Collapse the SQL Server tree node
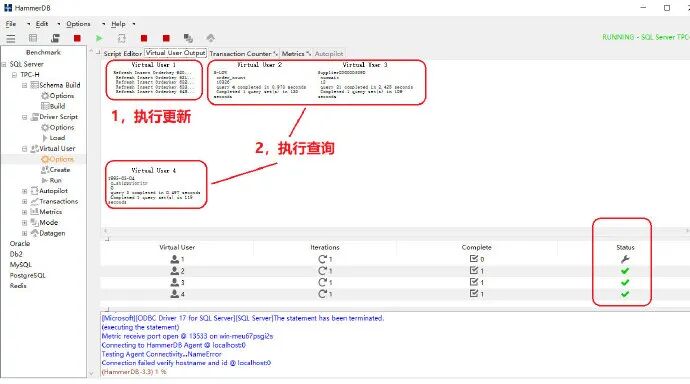This screenshot has width=690, height=384. point(4,64)
